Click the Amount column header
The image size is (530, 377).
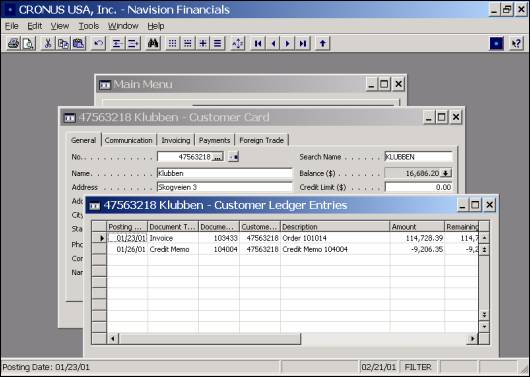point(417,227)
